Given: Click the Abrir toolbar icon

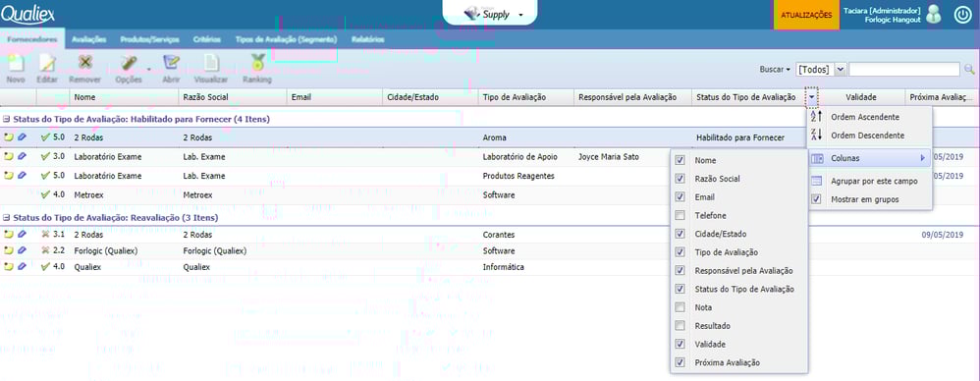Looking at the screenshot, I should pos(171,63).
